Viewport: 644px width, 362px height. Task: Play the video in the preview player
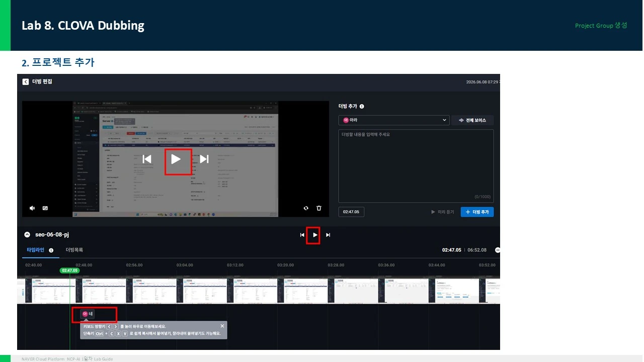pyautogui.click(x=176, y=159)
